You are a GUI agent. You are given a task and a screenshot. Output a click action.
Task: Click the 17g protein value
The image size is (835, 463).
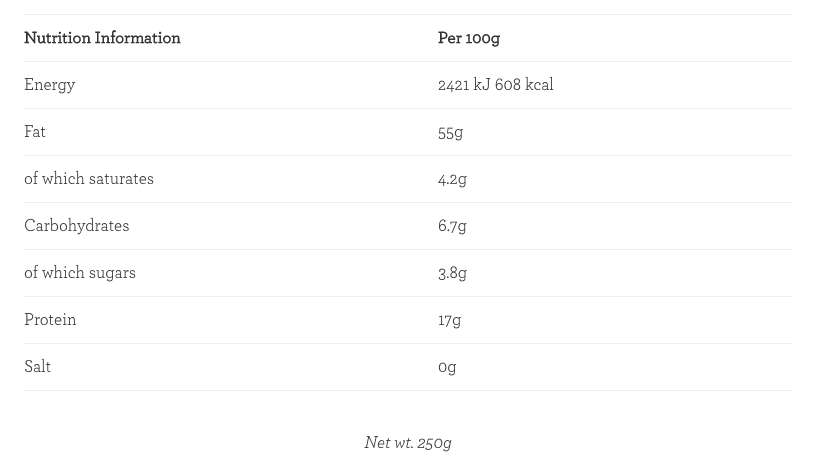[x=449, y=320]
